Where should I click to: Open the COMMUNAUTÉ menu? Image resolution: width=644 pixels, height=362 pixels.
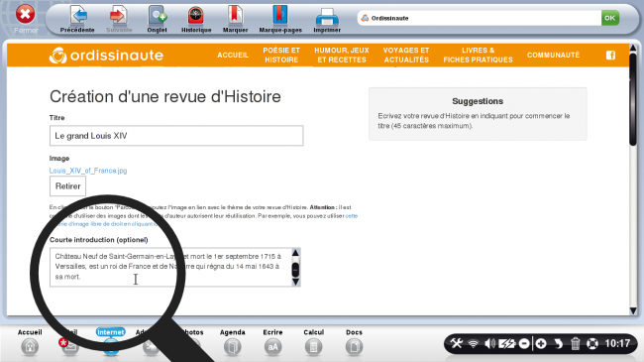(553, 56)
